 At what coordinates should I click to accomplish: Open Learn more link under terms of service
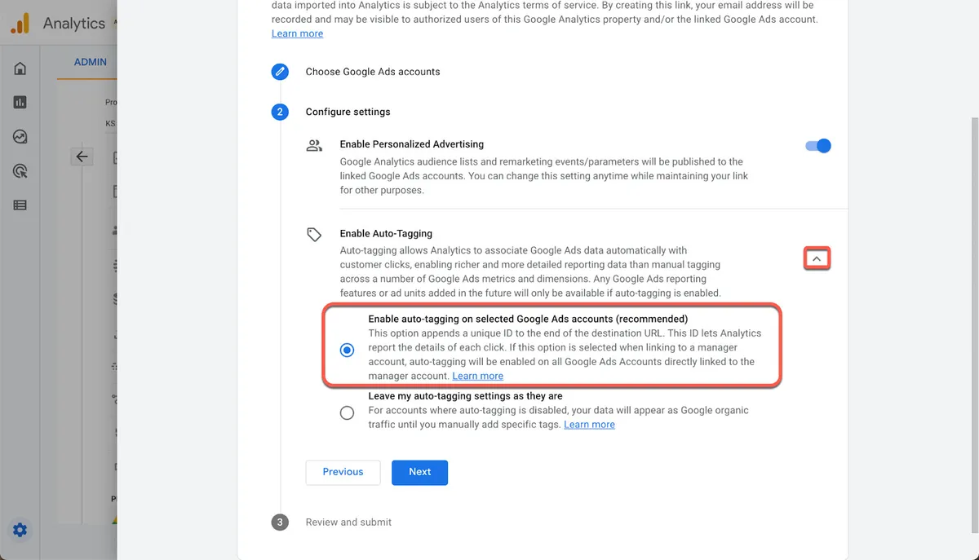coord(297,33)
